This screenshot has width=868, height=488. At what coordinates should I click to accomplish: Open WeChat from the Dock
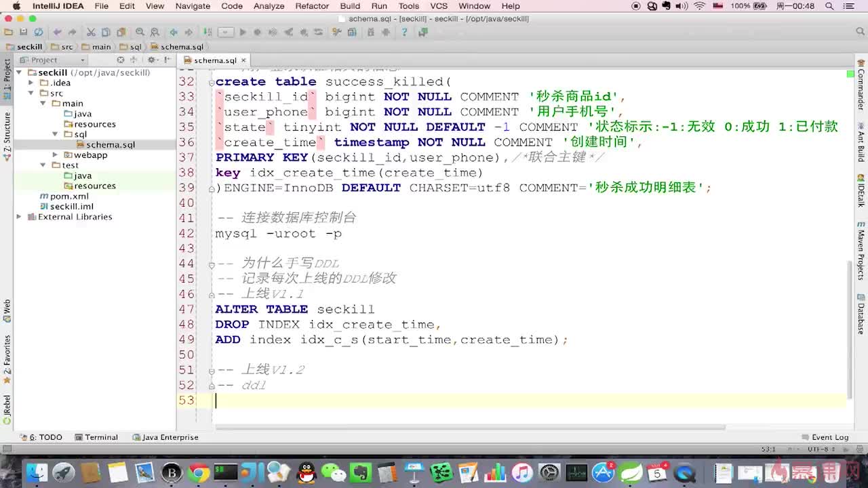tap(333, 472)
